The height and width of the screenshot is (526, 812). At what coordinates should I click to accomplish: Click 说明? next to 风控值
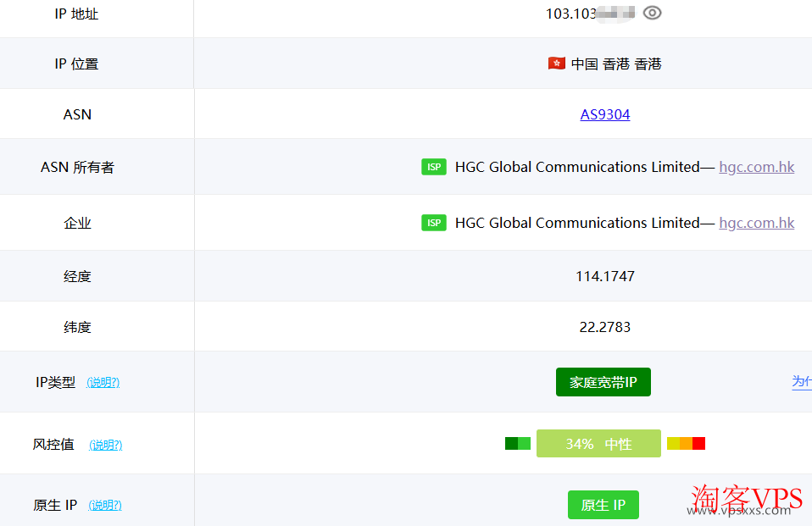click(104, 445)
